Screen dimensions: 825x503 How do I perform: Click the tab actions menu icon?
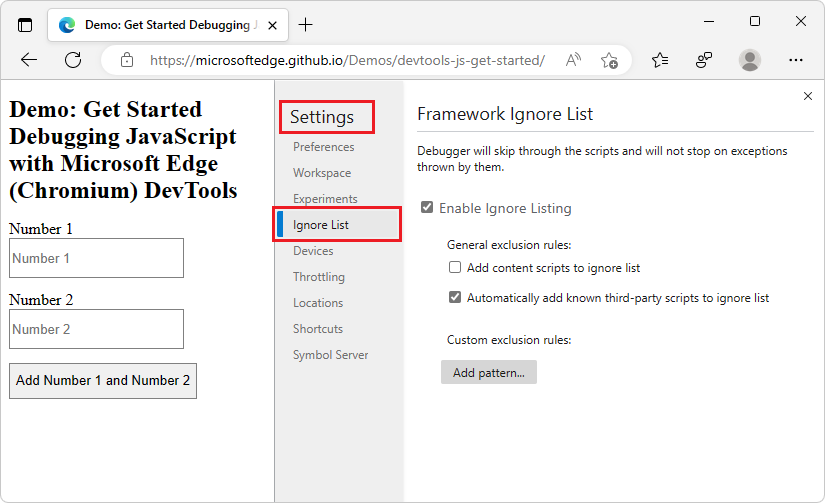[x=25, y=25]
